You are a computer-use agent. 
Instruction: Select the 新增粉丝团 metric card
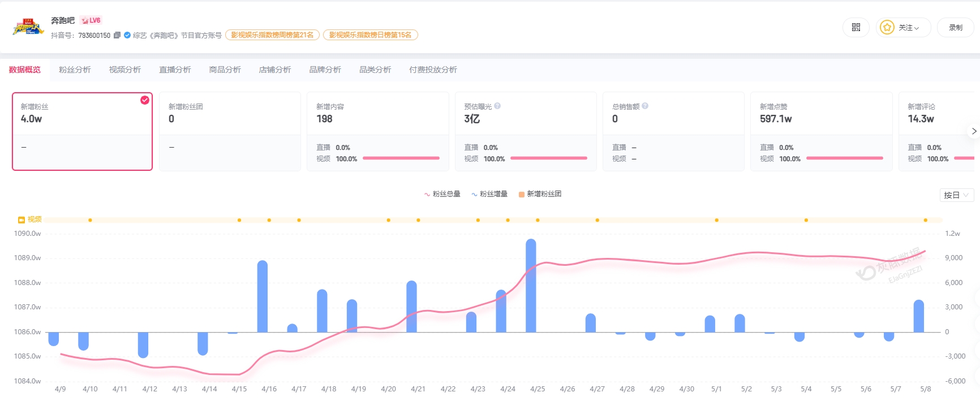tap(230, 131)
